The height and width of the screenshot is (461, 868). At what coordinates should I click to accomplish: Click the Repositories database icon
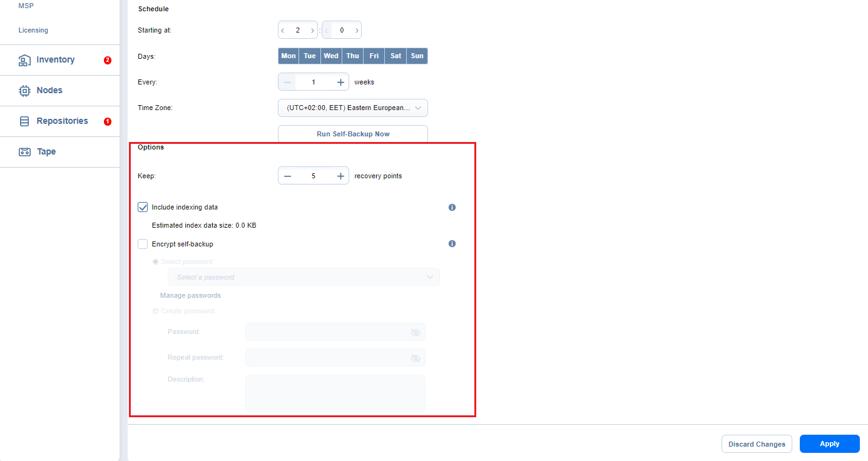point(24,121)
